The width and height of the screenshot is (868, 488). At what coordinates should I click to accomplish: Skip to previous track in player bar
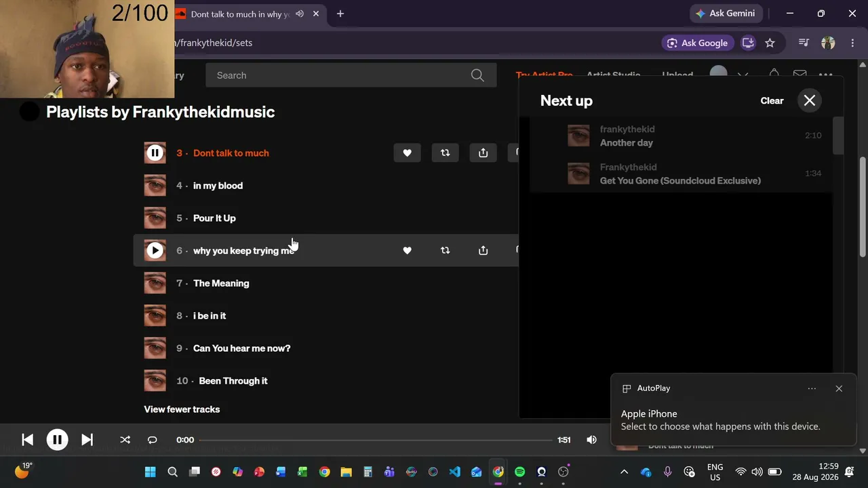pyautogui.click(x=27, y=440)
